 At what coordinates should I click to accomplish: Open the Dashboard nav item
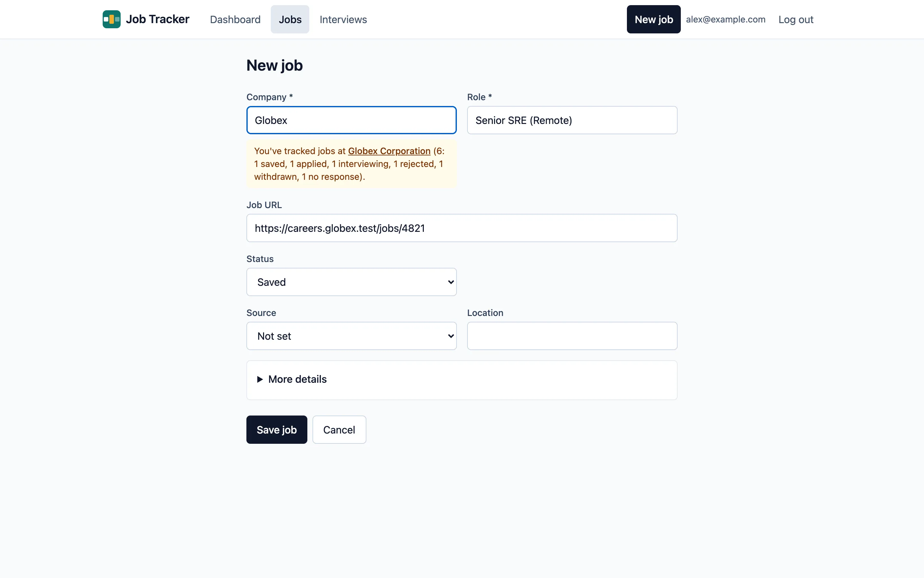tap(235, 20)
